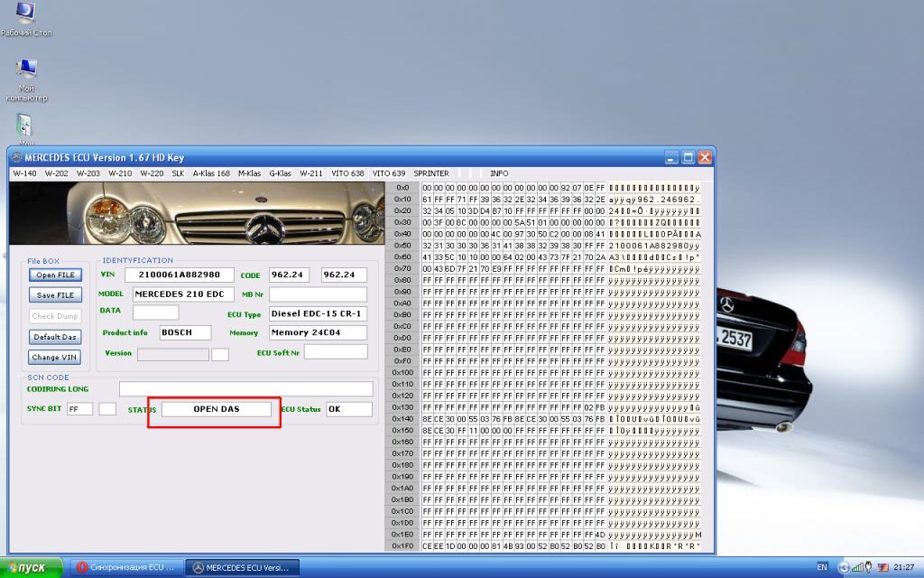
Task: Select the Product info field BOSCH
Action: [186, 332]
